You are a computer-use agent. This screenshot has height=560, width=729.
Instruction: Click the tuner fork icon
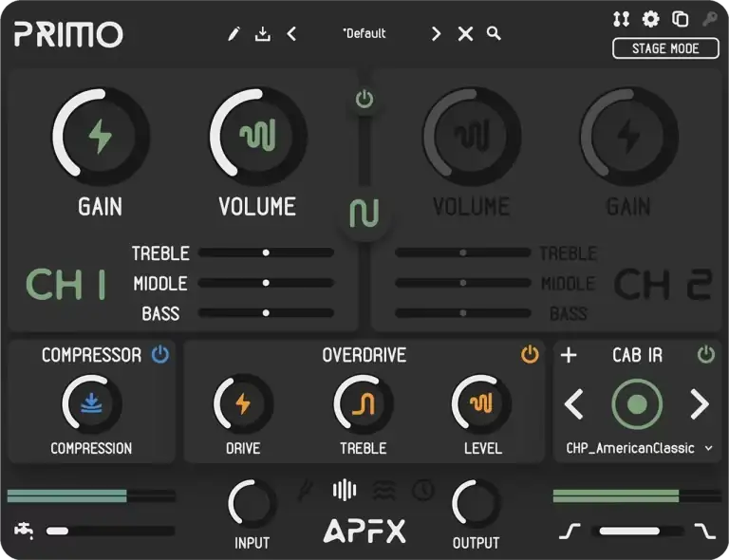[305, 491]
